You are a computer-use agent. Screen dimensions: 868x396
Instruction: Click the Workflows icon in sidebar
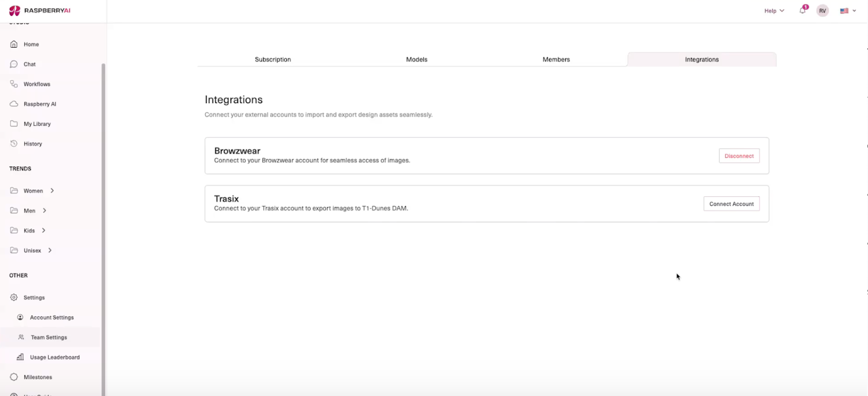click(x=14, y=84)
